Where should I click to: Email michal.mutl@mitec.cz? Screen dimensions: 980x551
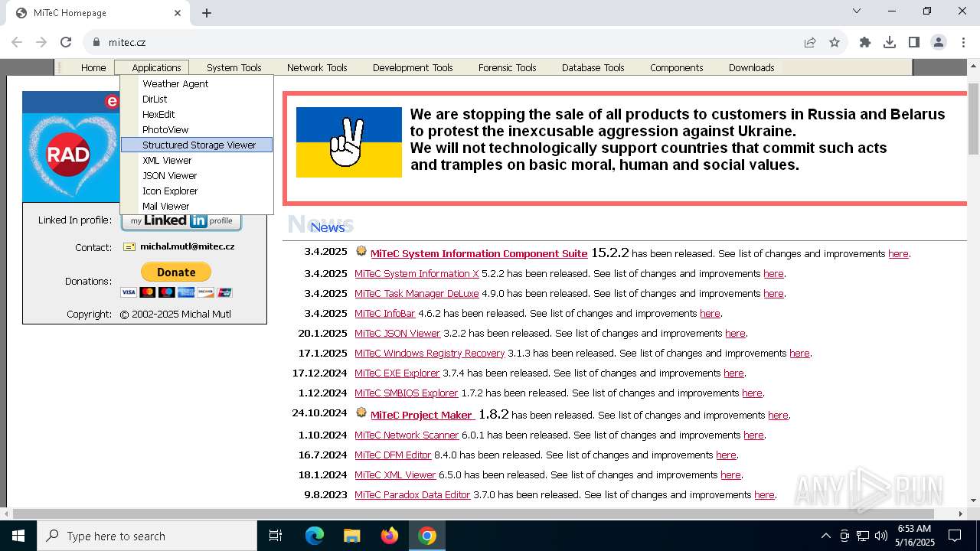pyautogui.click(x=187, y=246)
